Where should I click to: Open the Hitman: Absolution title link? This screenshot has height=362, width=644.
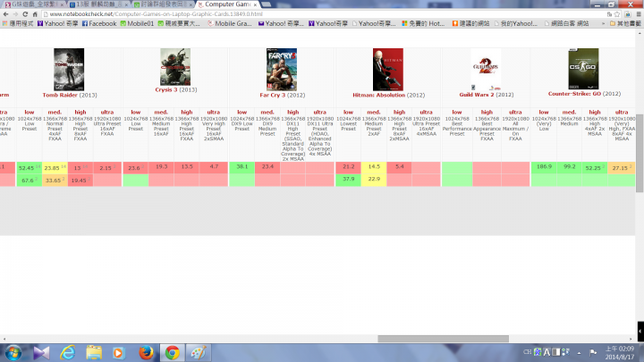[x=378, y=95]
